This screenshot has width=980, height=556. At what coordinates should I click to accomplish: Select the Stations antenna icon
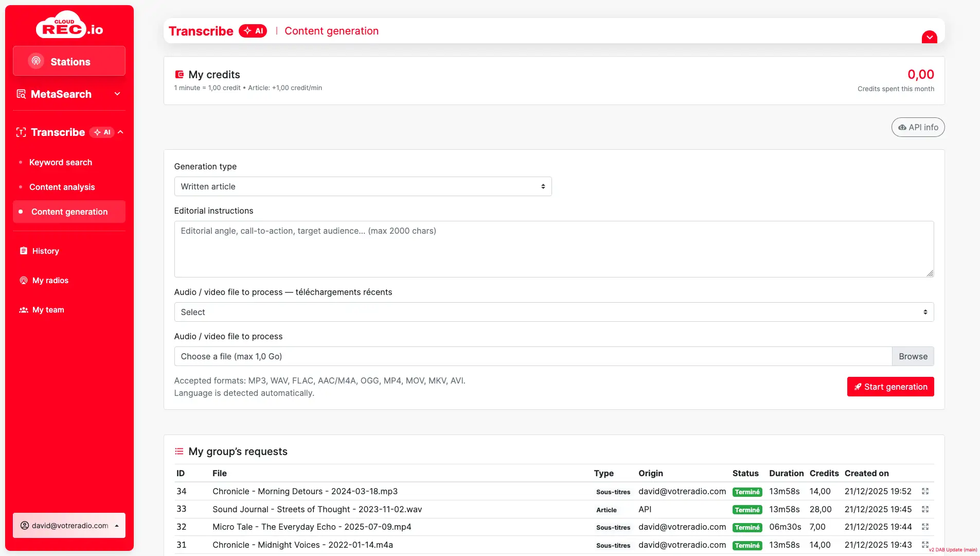[35, 60]
